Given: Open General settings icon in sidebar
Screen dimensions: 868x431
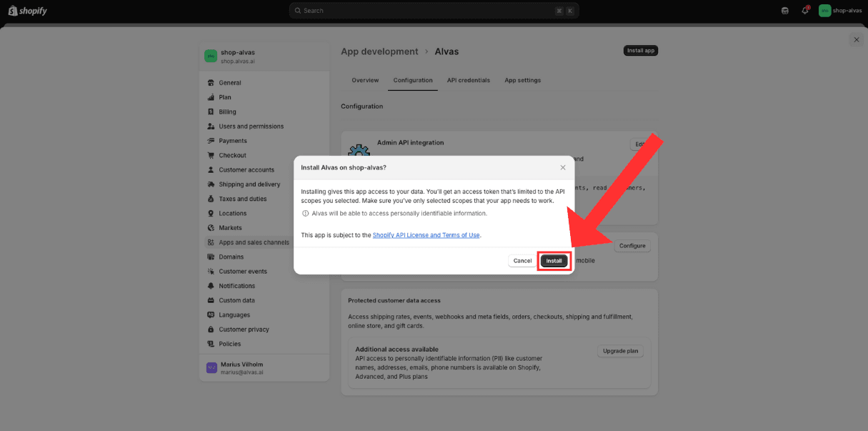Looking at the screenshot, I should click(x=211, y=83).
